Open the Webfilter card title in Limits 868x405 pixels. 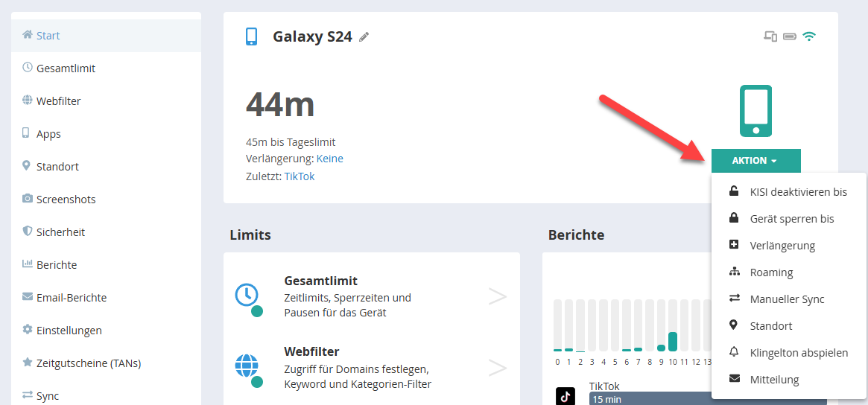point(311,351)
